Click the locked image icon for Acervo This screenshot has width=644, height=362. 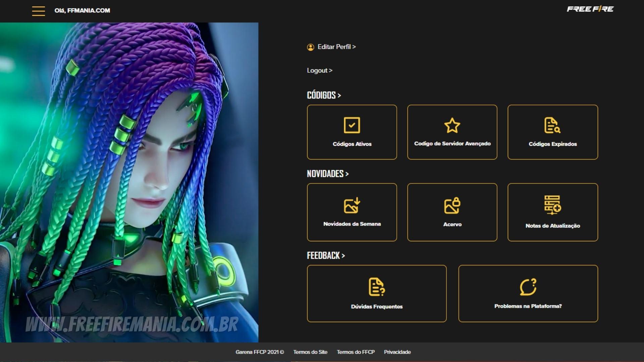[x=452, y=205]
